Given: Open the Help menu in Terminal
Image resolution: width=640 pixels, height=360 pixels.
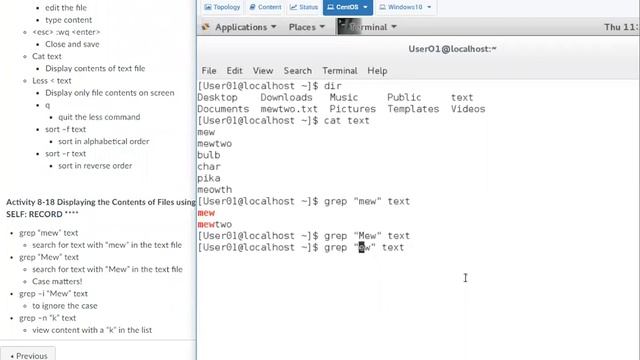Looking at the screenshot, I should [377, 71].
